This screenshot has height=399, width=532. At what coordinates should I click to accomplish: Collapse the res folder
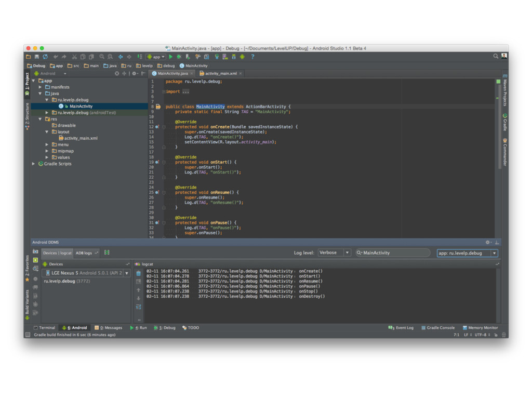point(41,119)
